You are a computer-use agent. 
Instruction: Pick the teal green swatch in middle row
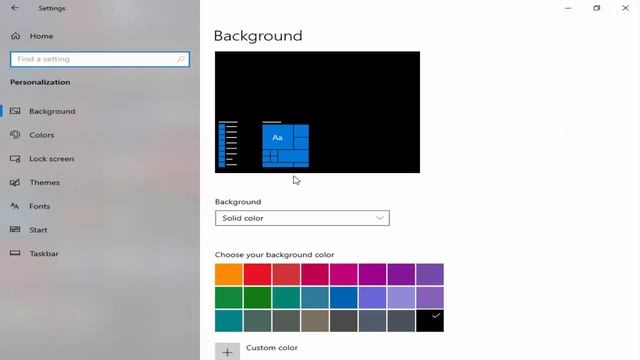click(x=286, y=298)
